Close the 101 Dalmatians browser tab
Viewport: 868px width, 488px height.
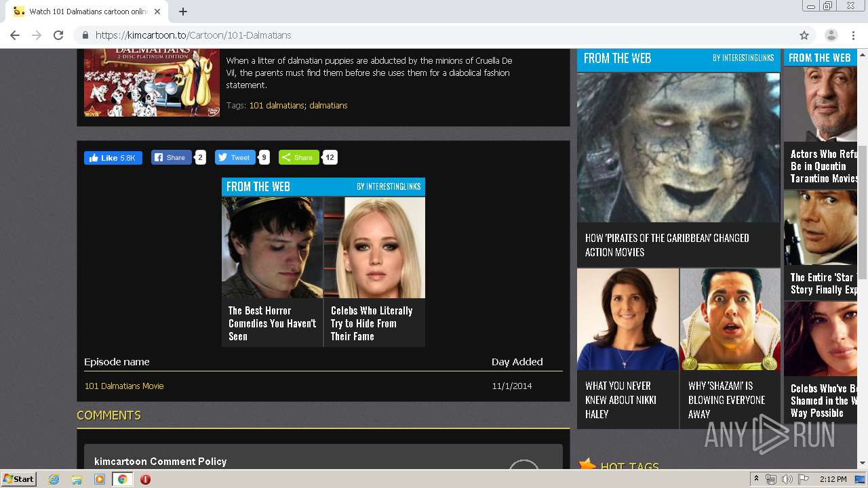[x=157, y=12]
